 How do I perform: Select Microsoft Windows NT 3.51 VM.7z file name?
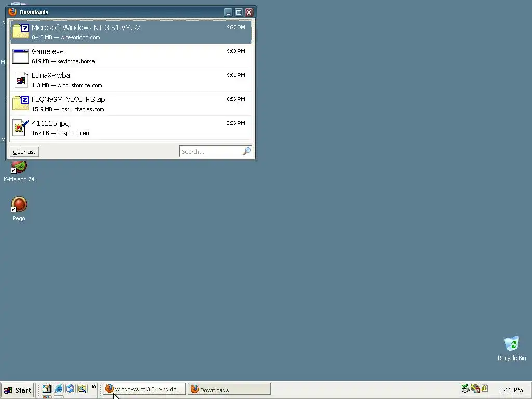[86, 28]
